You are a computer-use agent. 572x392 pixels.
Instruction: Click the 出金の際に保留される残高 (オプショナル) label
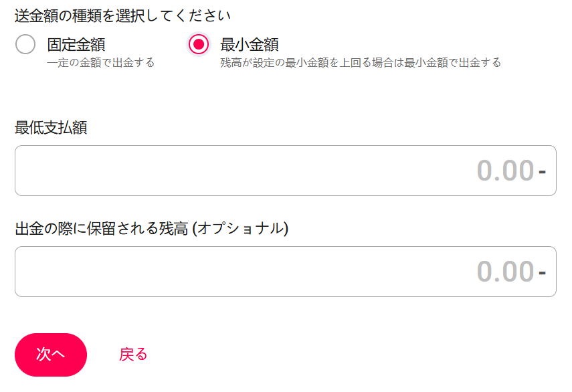152,229
